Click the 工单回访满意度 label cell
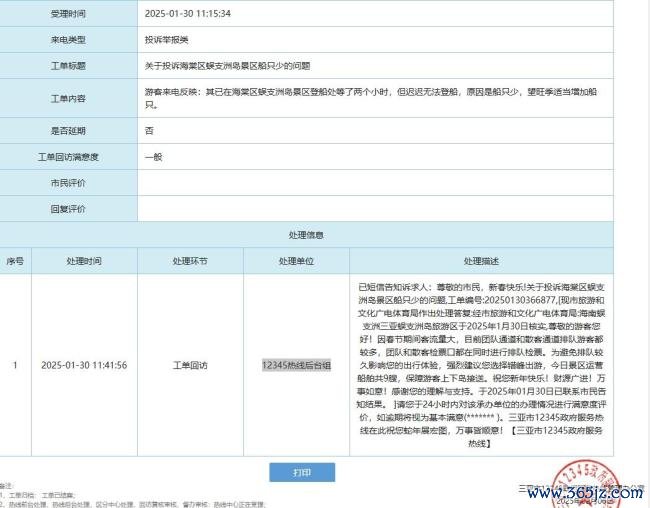Screen dimensions: 650x508 tap(68, 157)
